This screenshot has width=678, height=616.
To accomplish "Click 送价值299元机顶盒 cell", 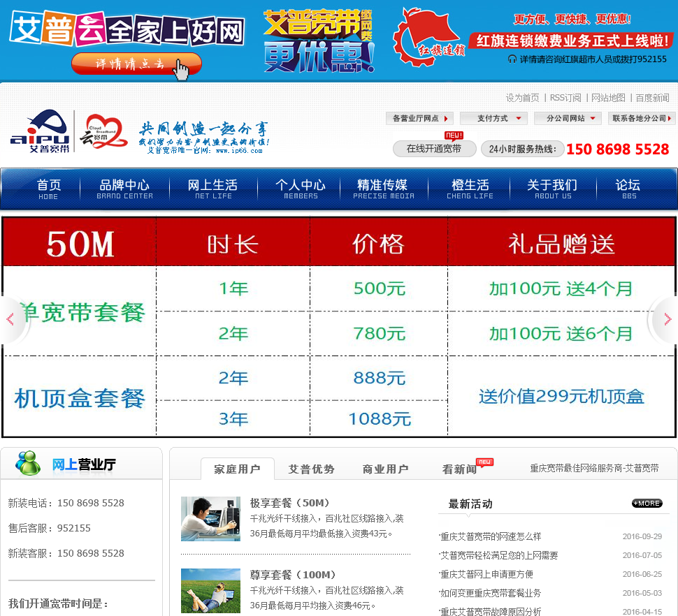I will pos(561,396).
